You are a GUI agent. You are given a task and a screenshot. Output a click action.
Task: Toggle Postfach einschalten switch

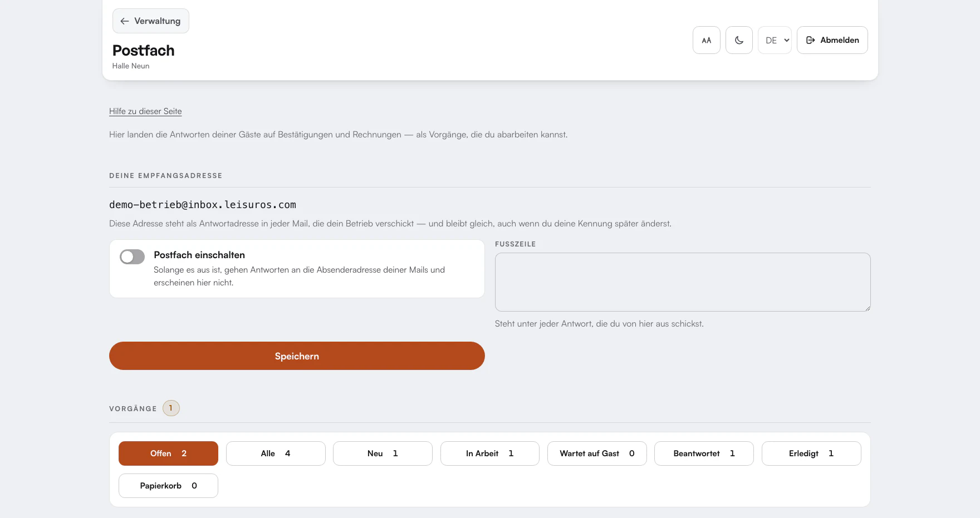132,256
